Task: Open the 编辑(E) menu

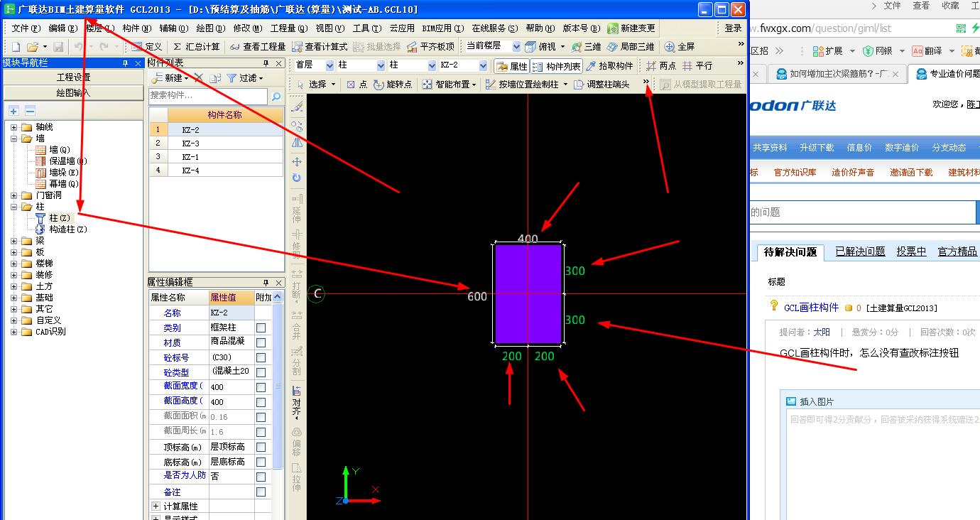Action: [62, 28]
